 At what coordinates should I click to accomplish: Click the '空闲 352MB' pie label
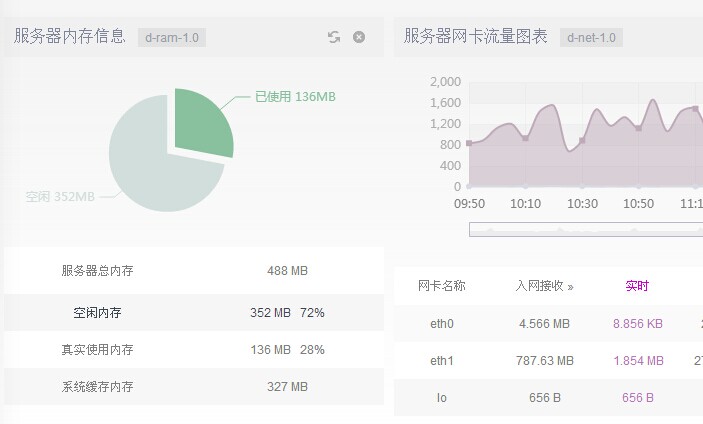tap(60, 197)
